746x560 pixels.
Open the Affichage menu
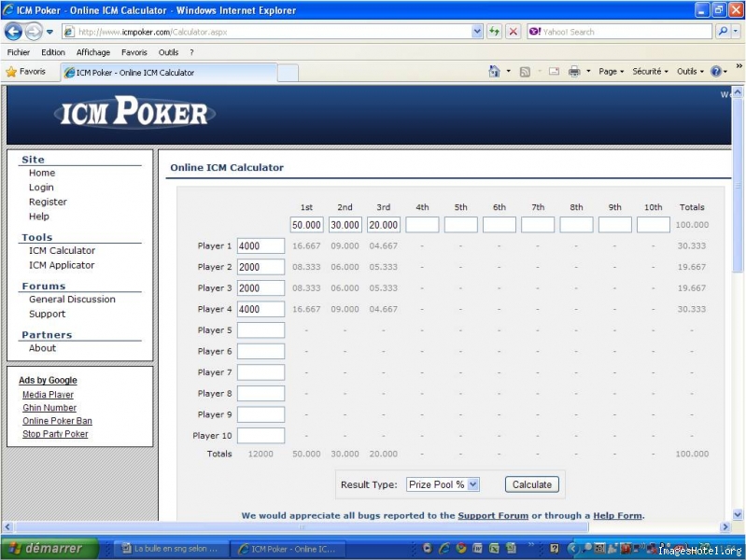(x=92, y=52)
